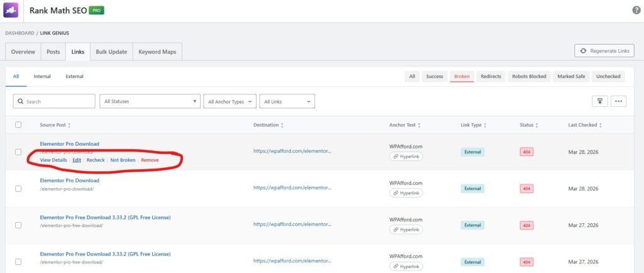Filter by the Redirects status pill
Image resolution: width=644 pixels, height=273 pixels.
[x=491, y=77]
